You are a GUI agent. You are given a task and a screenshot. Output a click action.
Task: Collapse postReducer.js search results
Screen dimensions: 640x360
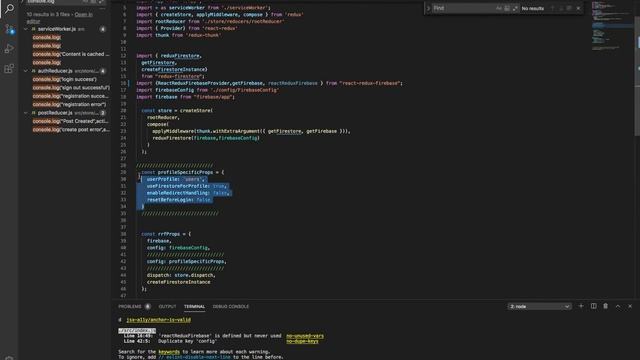[x=26, y=113]
